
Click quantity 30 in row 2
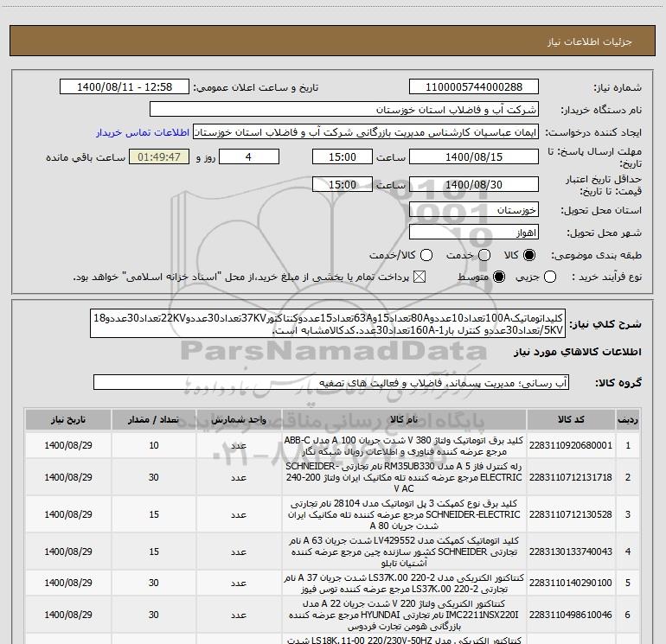(154, 477)
